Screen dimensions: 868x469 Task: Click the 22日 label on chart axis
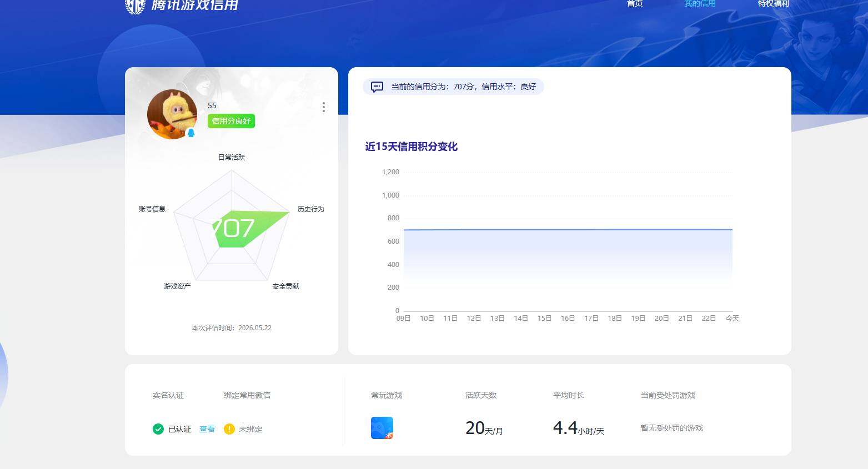(709, 318)
